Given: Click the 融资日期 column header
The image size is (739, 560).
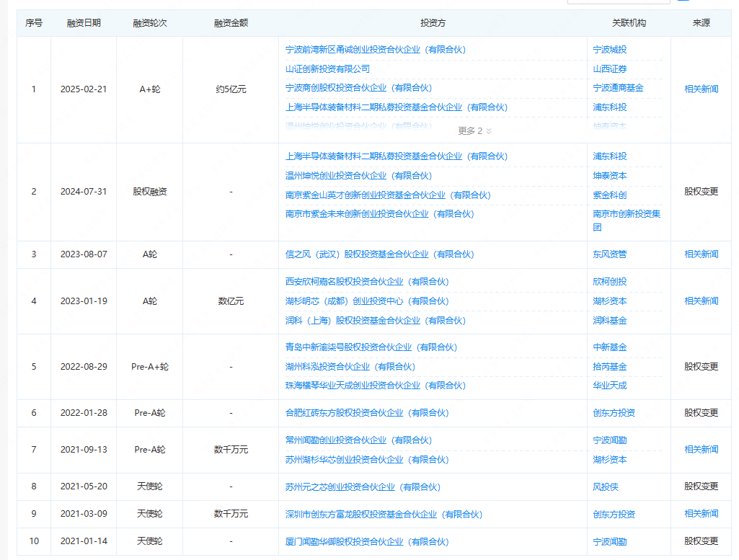Looking at the screenshot, I should tap(84, 22).
